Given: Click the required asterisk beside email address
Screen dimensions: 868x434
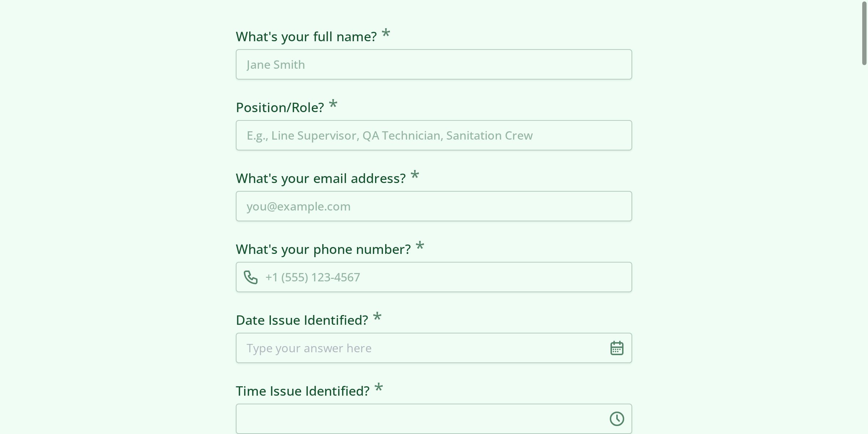Looking at the screenshot, I should [415, 175].
